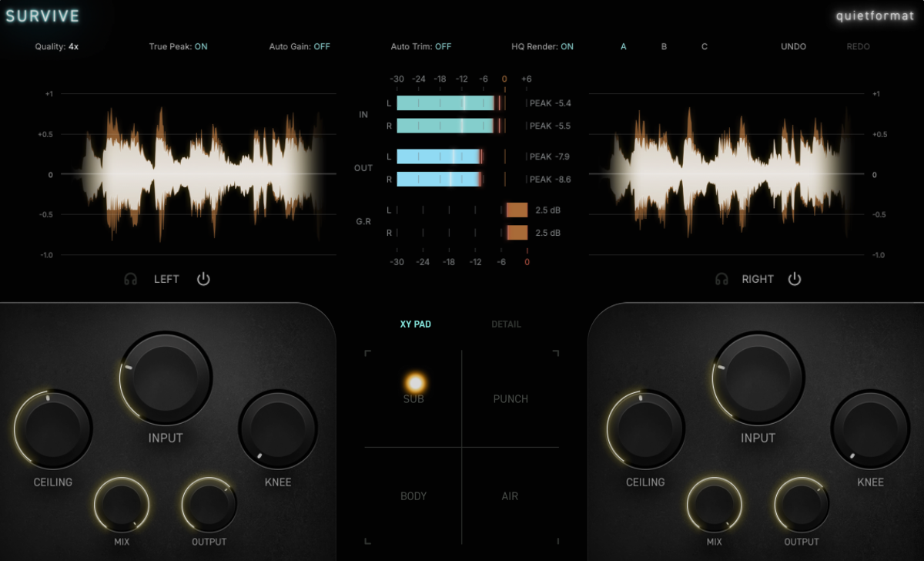
Task: Click the input left PEAK -5.4 readout
Action: click(x=551, y=103)
